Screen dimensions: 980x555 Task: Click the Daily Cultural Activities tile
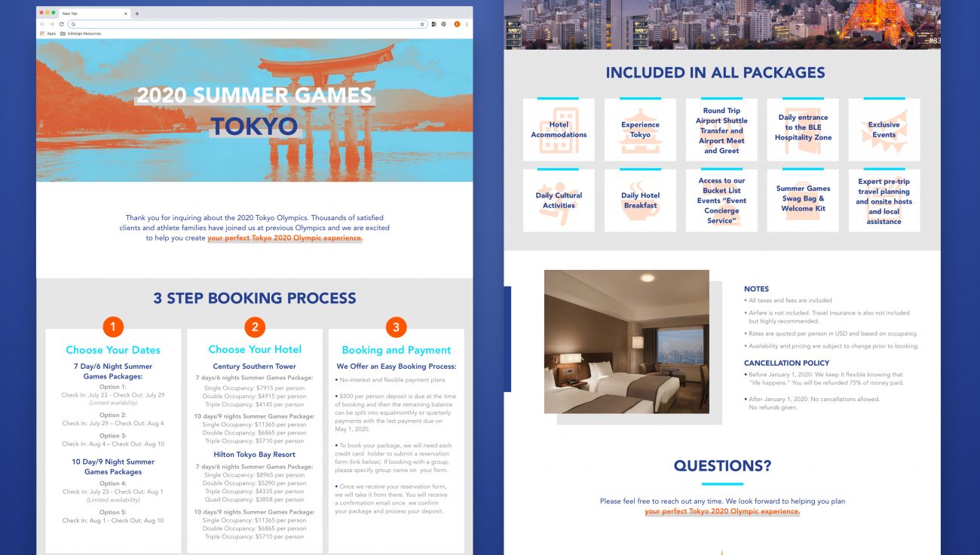[x=559, y=201]
